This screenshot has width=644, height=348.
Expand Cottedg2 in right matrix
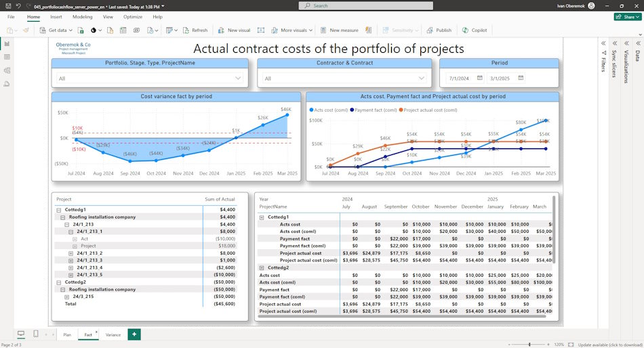(262, 268)
